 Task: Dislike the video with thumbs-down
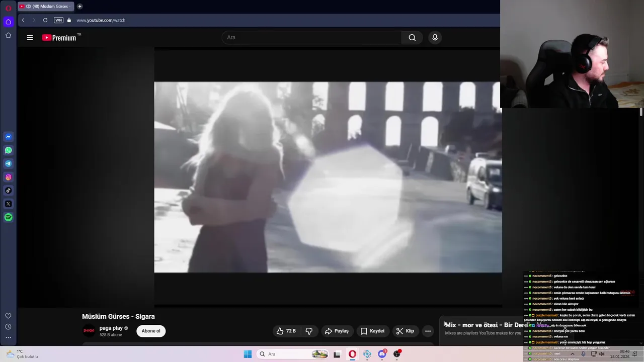click(309, 331)
